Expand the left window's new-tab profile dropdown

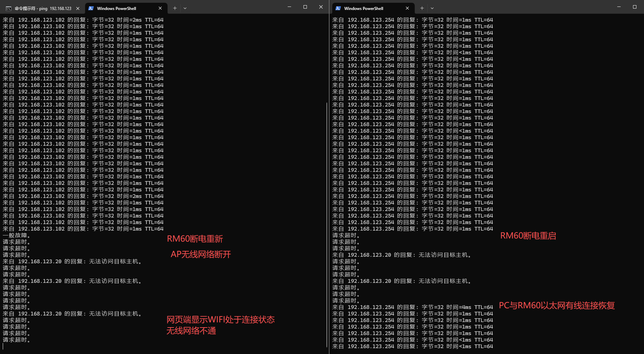185,8
